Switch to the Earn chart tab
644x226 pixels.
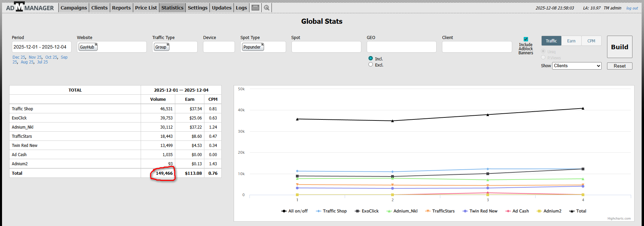[x=571, y=41]
